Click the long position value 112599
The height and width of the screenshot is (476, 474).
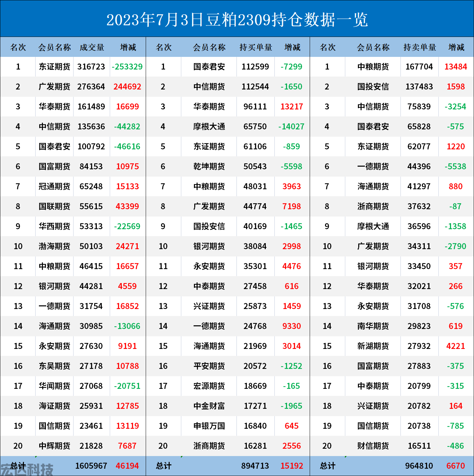(255, 67)
